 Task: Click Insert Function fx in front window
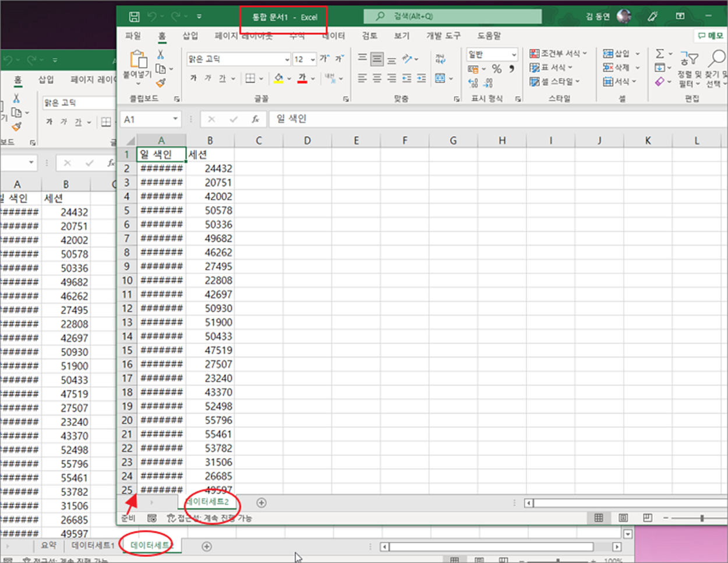[255, 119]
